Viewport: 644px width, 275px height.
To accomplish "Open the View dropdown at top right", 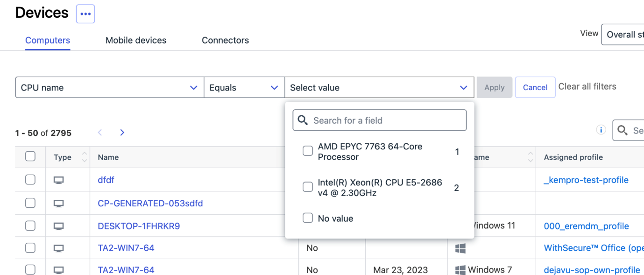I will click(x=623, y=35).
